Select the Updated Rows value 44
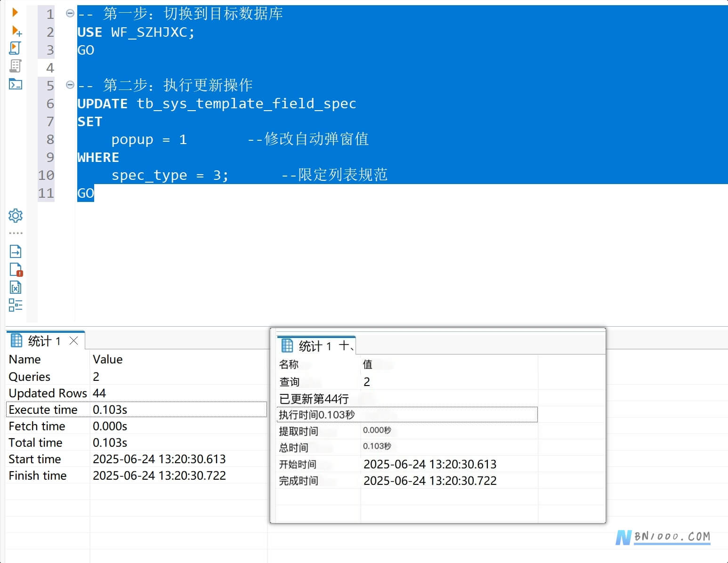728x563 pixels. click(x=99, y=393)
